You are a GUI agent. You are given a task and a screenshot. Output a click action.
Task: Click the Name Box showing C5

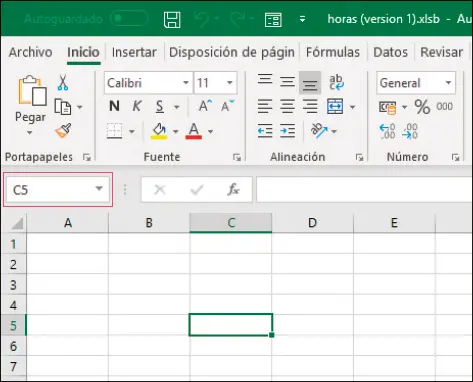(x=58, y=190)
